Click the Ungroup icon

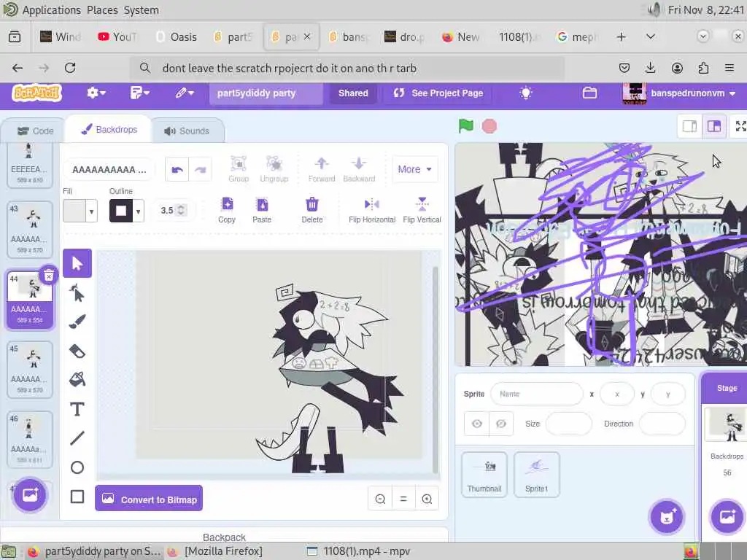click(x=274, y=169)
